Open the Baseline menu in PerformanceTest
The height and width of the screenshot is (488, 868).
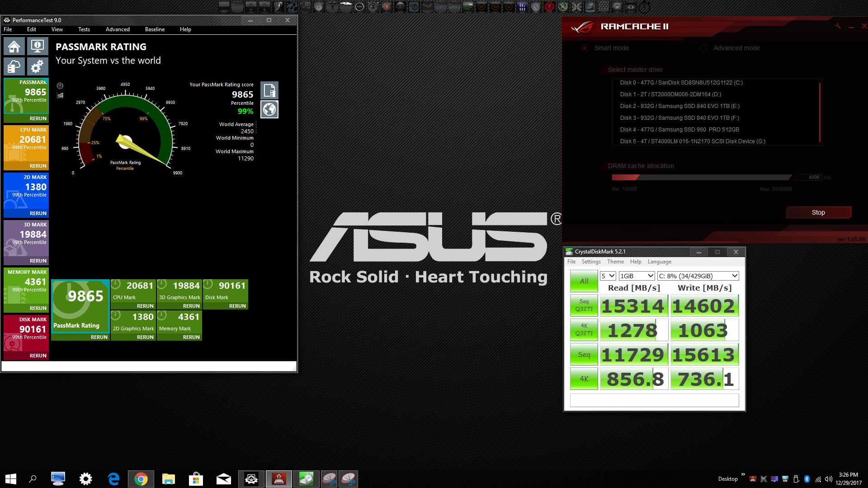point(155,29)
